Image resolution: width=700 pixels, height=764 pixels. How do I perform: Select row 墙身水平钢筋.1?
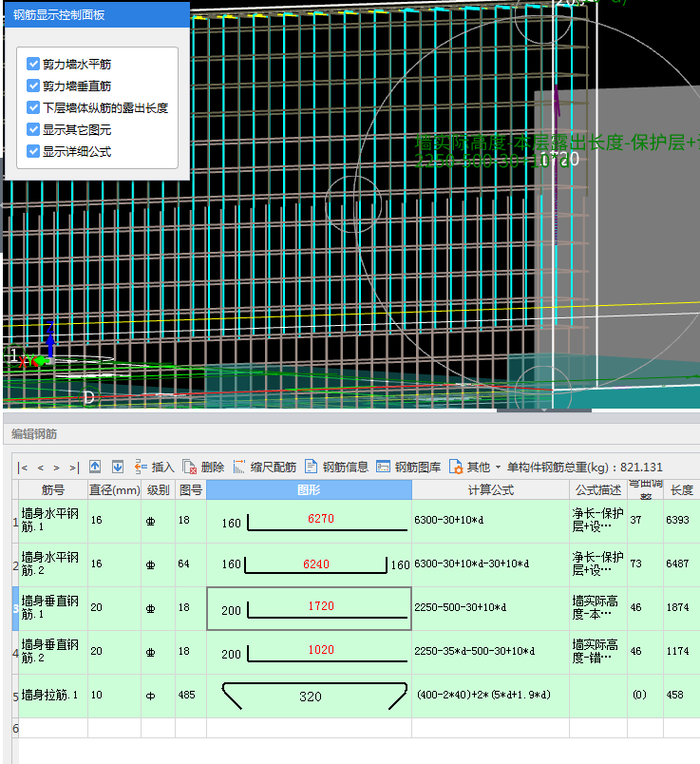(53, 521)
